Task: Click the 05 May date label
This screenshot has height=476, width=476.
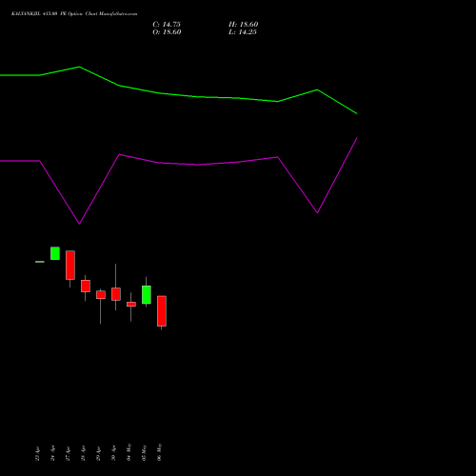Action: pos(144,452)
